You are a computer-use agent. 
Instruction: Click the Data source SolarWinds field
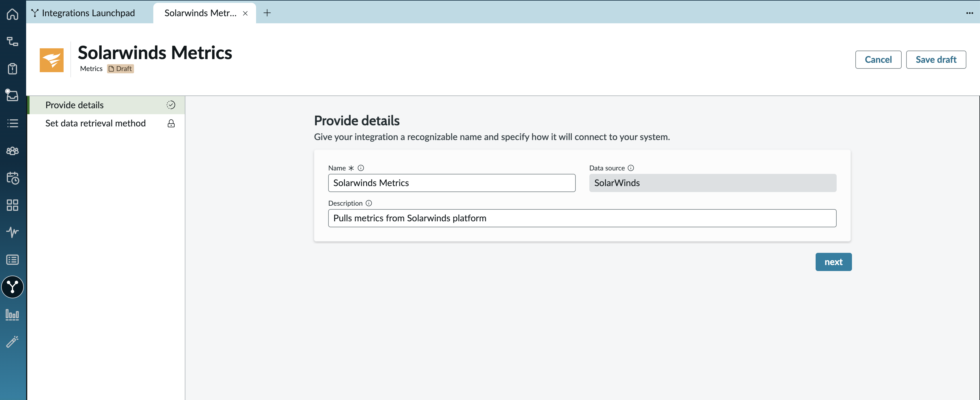(x=713, y=183)
